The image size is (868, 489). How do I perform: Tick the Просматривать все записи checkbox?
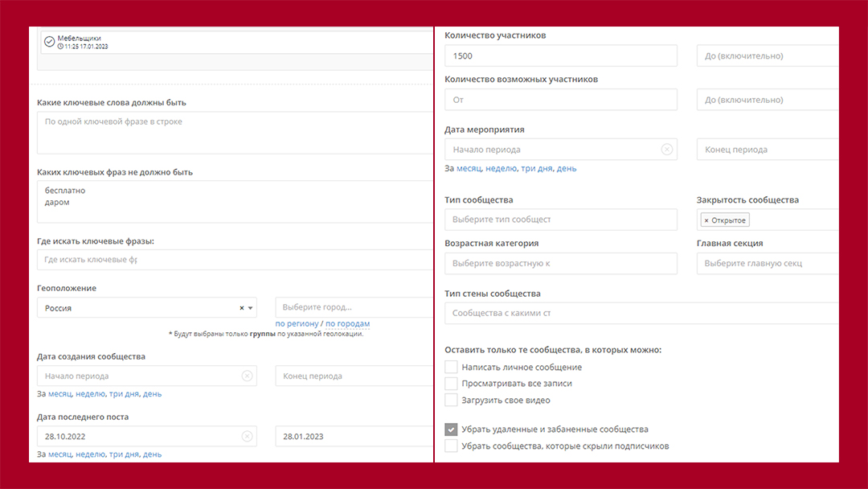(x=451, y=383)
